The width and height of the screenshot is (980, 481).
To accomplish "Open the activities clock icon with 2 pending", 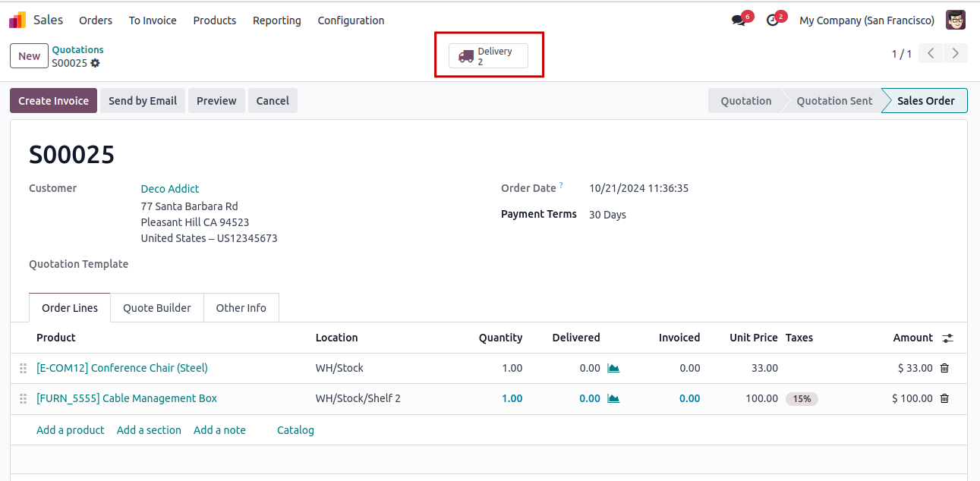I will (x=773, y=20).
